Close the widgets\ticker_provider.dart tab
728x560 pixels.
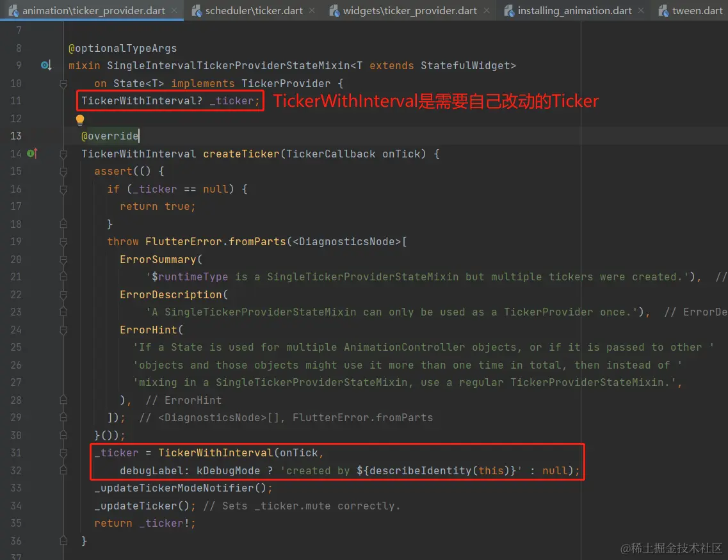486,10
